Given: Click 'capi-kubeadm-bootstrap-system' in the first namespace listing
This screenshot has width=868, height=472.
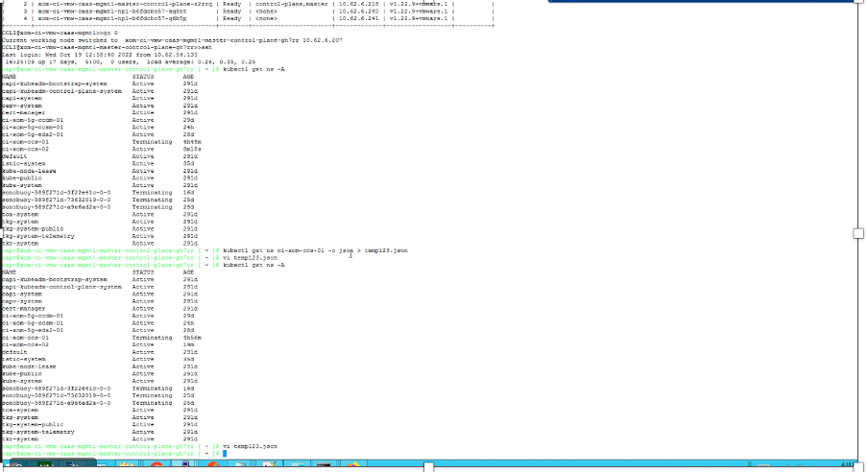Looking at the screenshot, I should [54, 83].
